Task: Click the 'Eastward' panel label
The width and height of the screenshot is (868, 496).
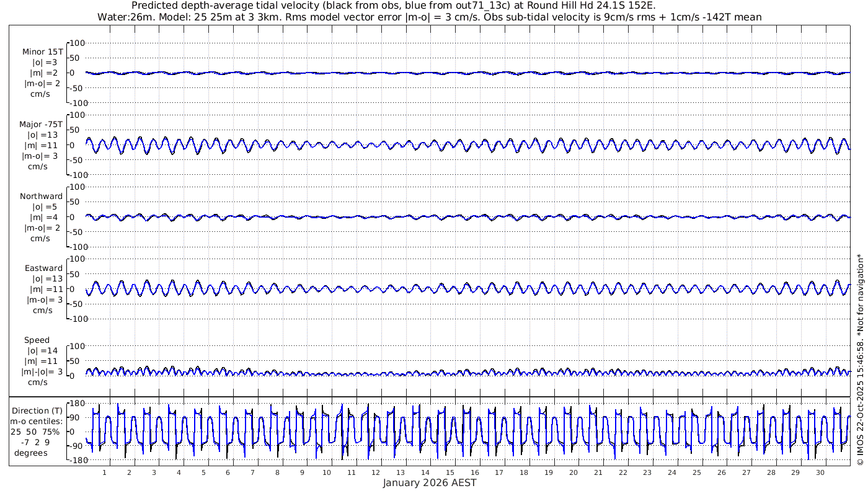Action: tap(43, 268)
